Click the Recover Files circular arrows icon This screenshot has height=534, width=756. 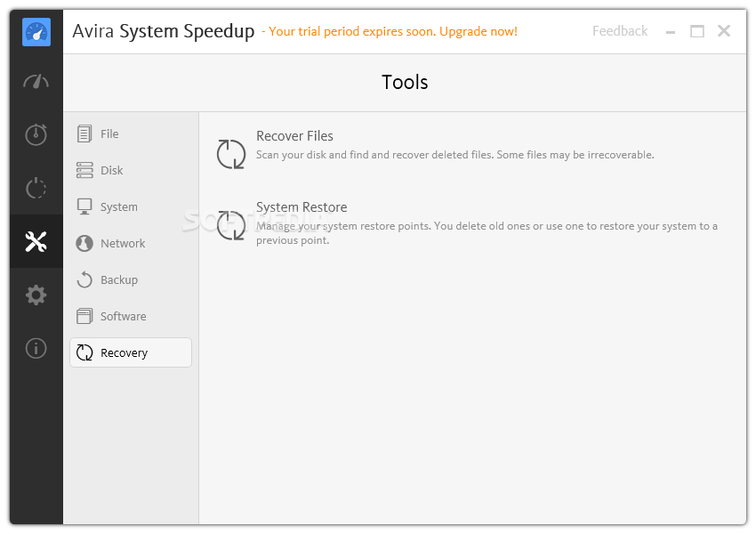tap(231, 154)
